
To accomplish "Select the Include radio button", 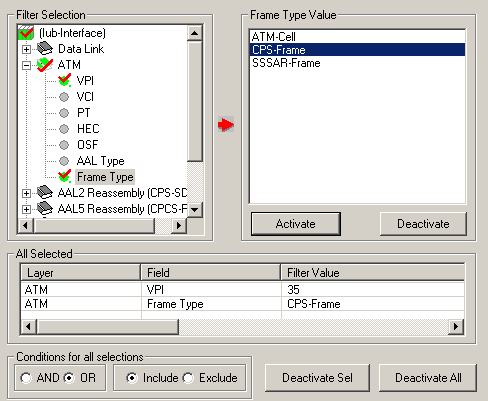I will point(132,378).
